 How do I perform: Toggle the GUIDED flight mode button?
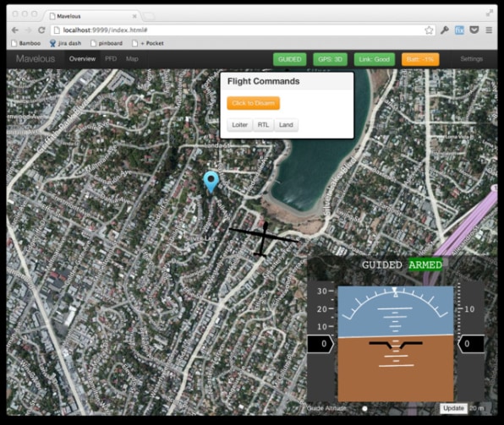tap(289, 59)
